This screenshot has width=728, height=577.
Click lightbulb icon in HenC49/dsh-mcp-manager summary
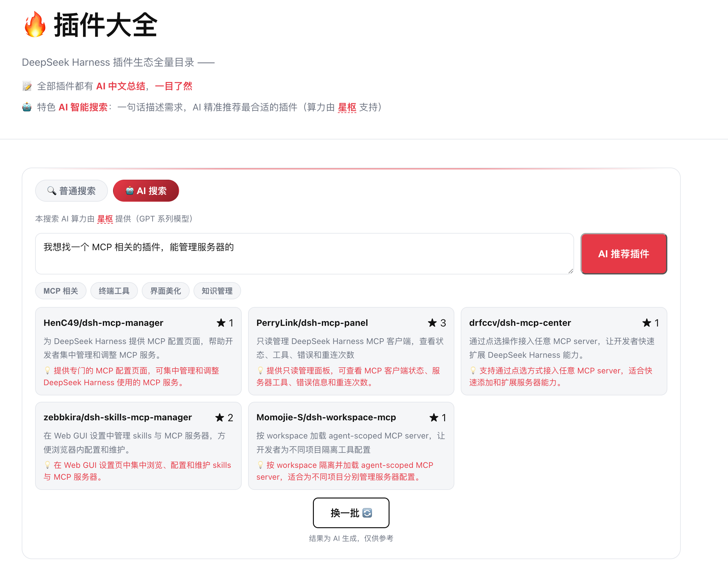click(48, 371)
